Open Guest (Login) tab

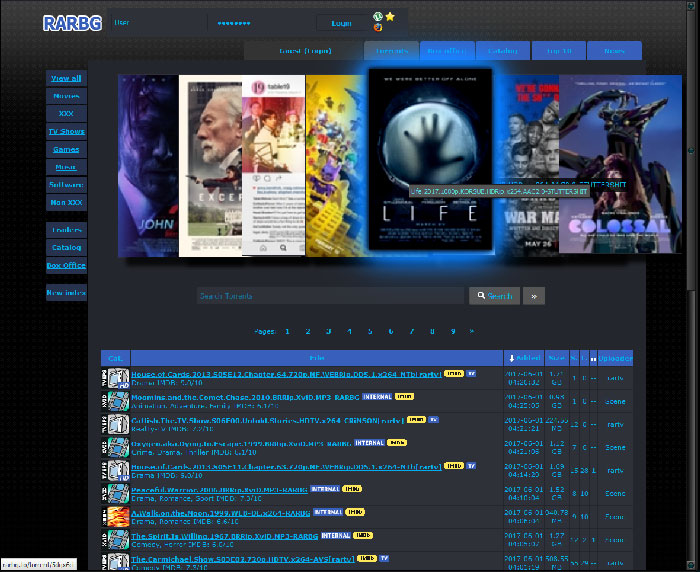[305, 51]
